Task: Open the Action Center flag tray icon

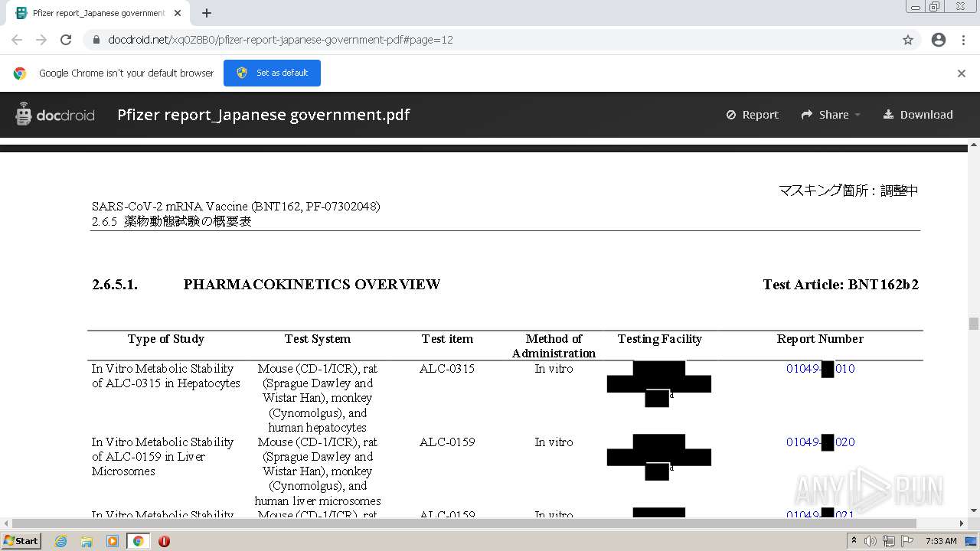Action: [906, 541]
